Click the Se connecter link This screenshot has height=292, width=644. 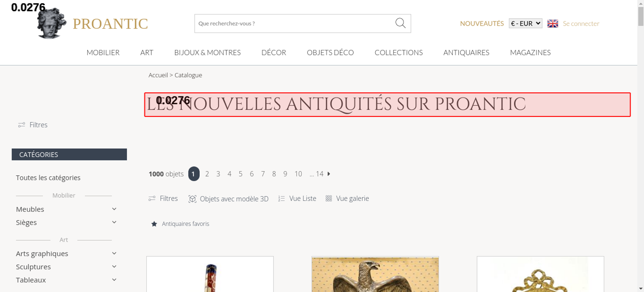pos(581,23)
